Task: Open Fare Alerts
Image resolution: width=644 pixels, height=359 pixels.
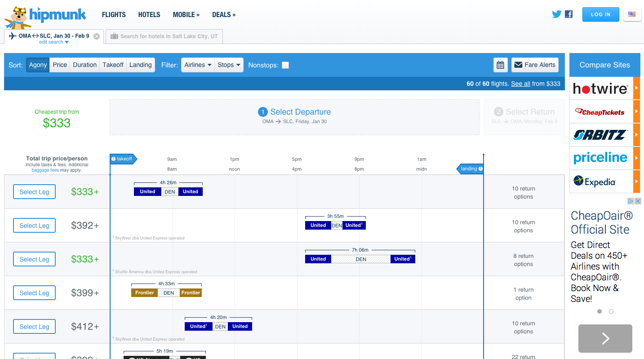Action: pyautogui.click(x=535, y=65)
